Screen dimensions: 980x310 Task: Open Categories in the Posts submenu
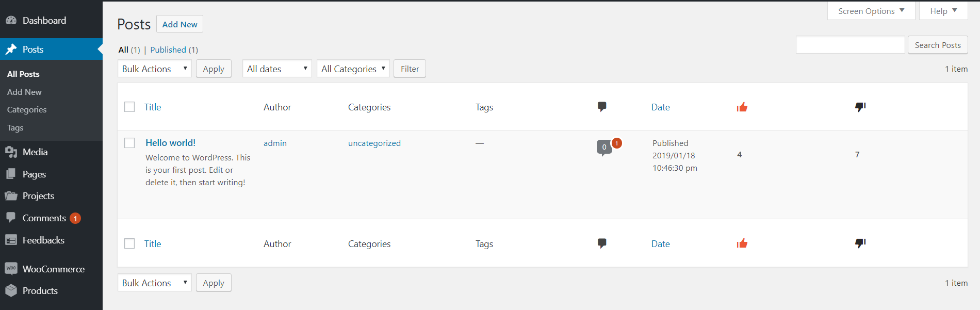(27, 109)
